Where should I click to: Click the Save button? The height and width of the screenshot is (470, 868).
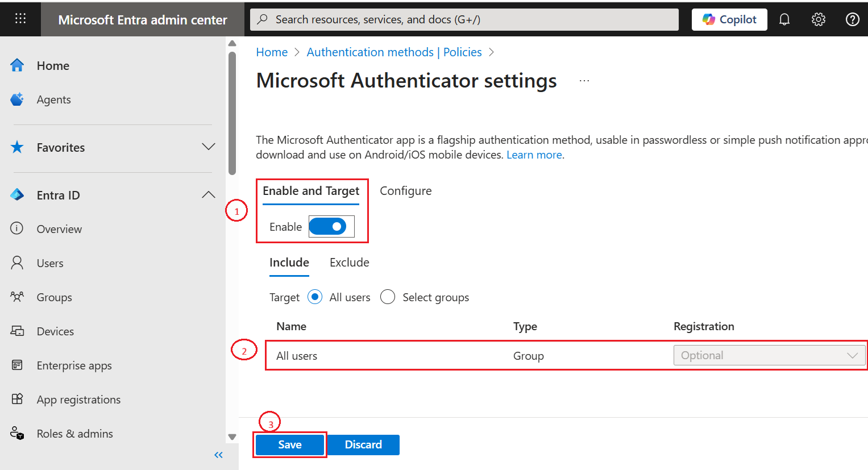[x=289, y=444]
